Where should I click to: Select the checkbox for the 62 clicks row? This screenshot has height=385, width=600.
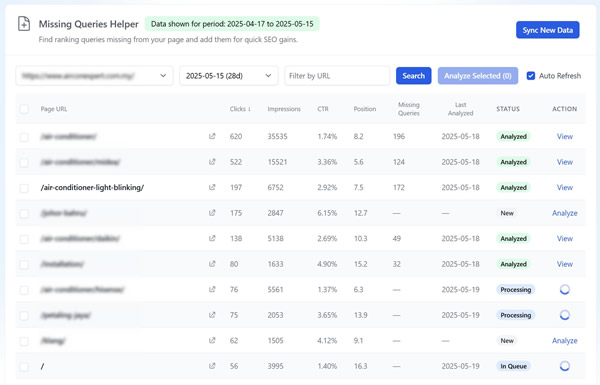pyautogui.click(x=24, y=341)
